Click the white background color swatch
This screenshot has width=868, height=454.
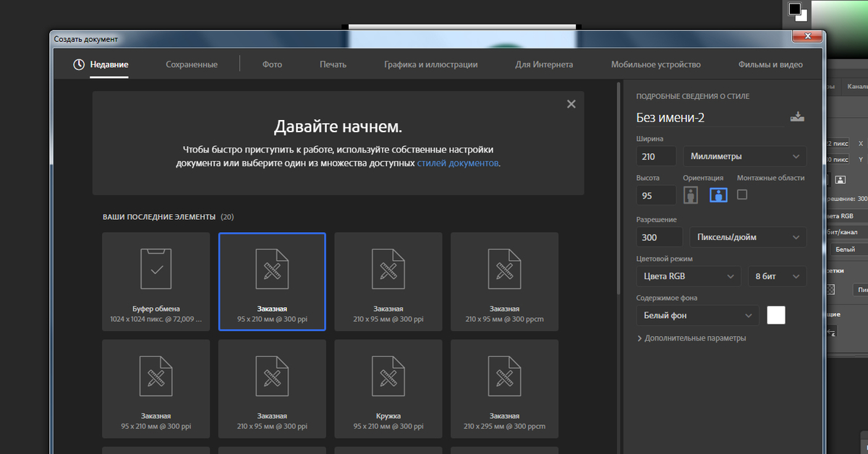[x=776, y=315]
